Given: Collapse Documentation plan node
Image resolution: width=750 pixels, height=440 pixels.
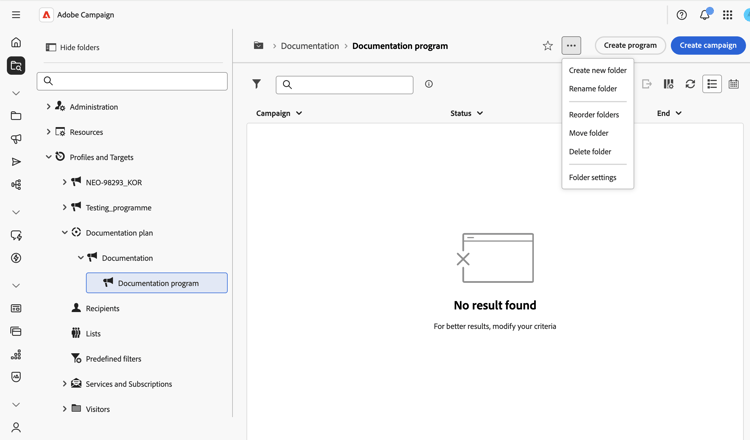Looking at the screenshot, I should [x=65, y=232].
